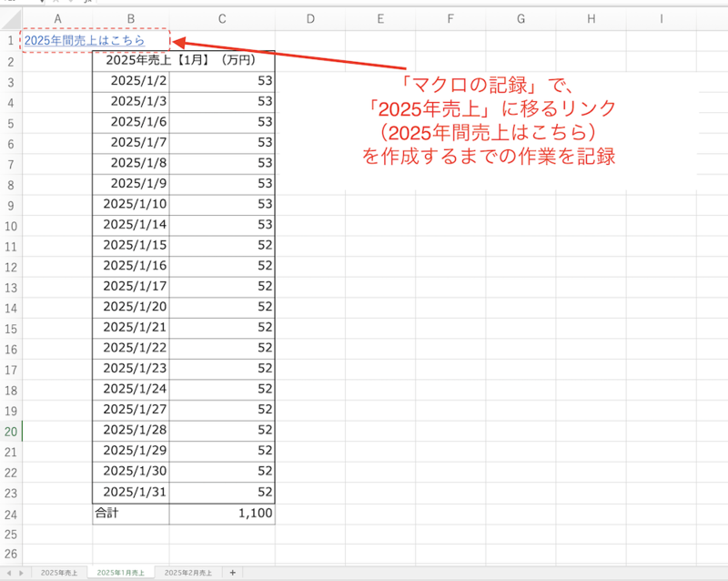The width and height of the screenshot is (728, 581).
Task: Add a new sheet with plus button
Action: pos(233,573)
